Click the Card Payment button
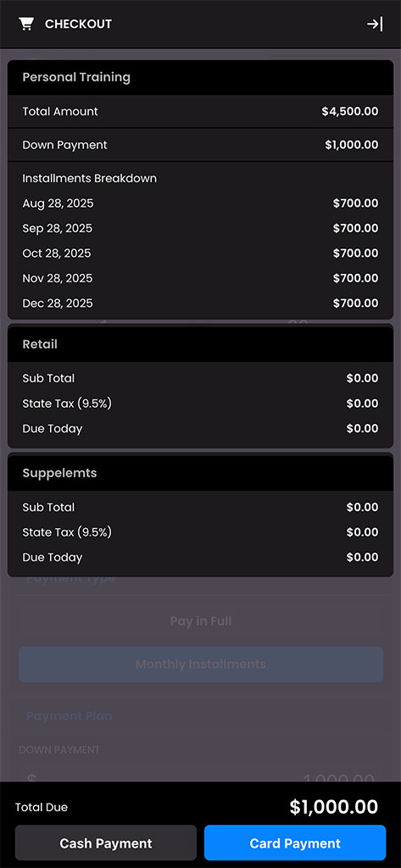 [295, 843]
